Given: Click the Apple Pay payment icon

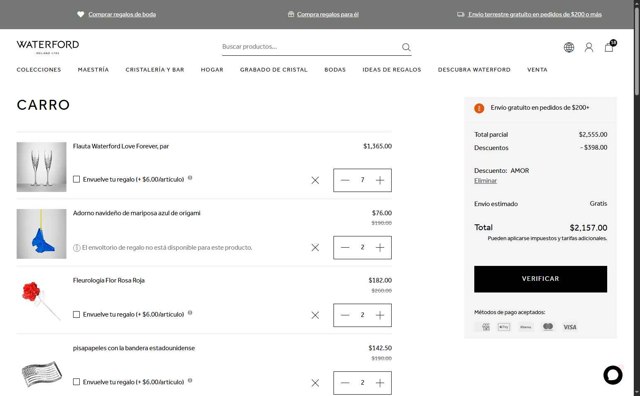Looking at the screenshot, I should click(504, 327).
